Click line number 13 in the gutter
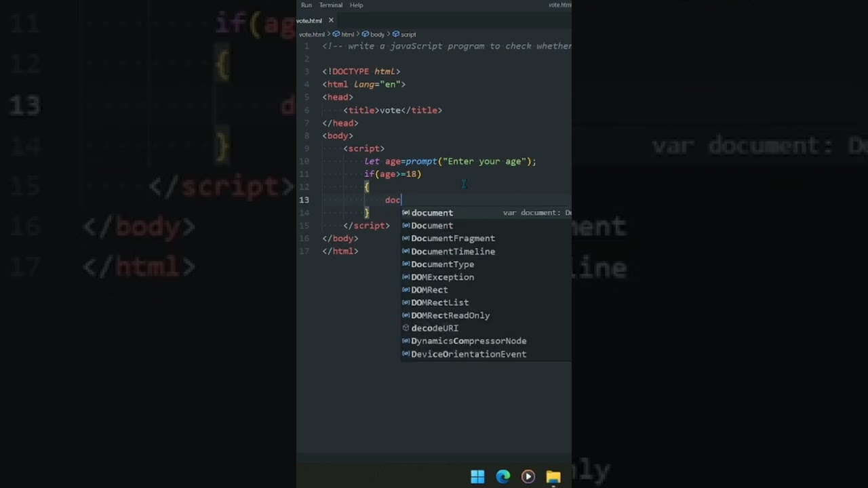The height and width of the screenshot is (488, 868). tap(304, 200)
